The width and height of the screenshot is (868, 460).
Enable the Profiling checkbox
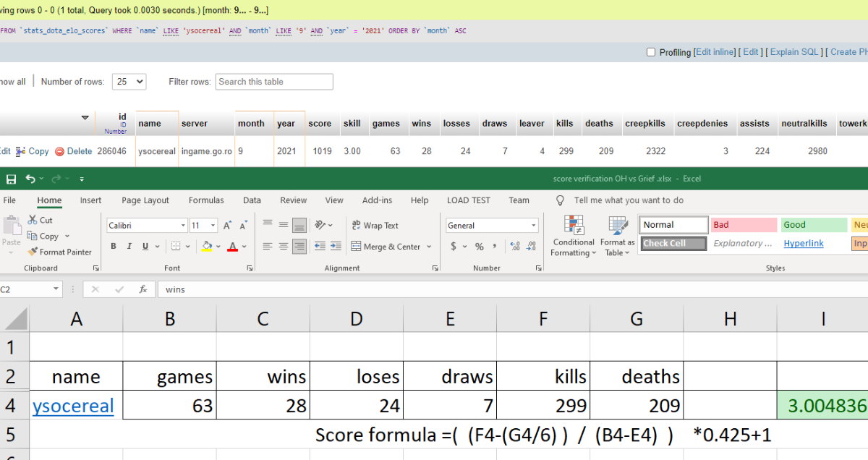click(651, 52)
